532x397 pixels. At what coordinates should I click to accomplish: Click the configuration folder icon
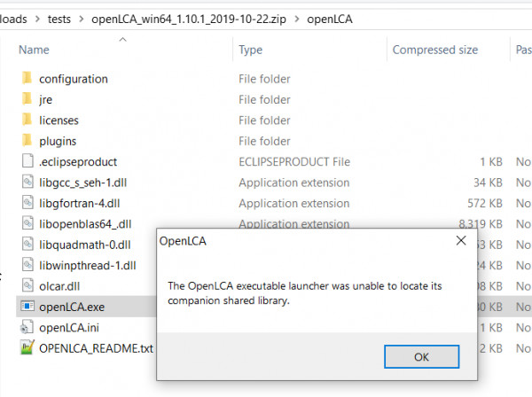[27, 78]
